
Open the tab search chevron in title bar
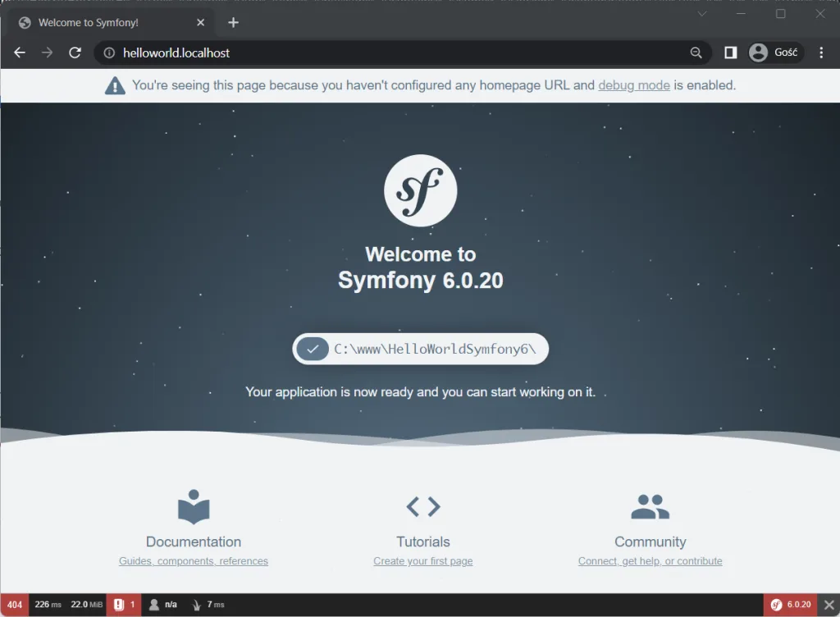702,13
